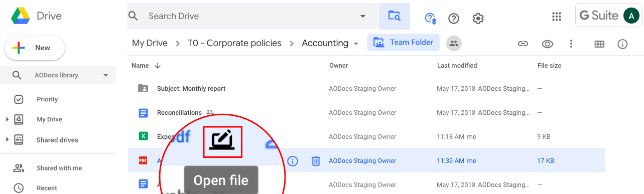Screen dimensions: 644x194
Task: Select the Reconciliations document row
Action: pyautogui.click(x=366, y=113)
